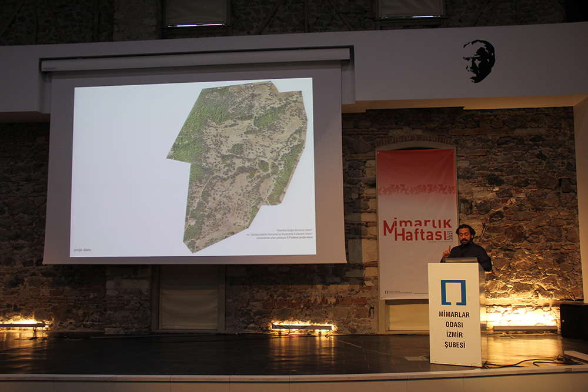Click the aerial site map on the slide
Screen dimensions: 588x392
[239, 166]
